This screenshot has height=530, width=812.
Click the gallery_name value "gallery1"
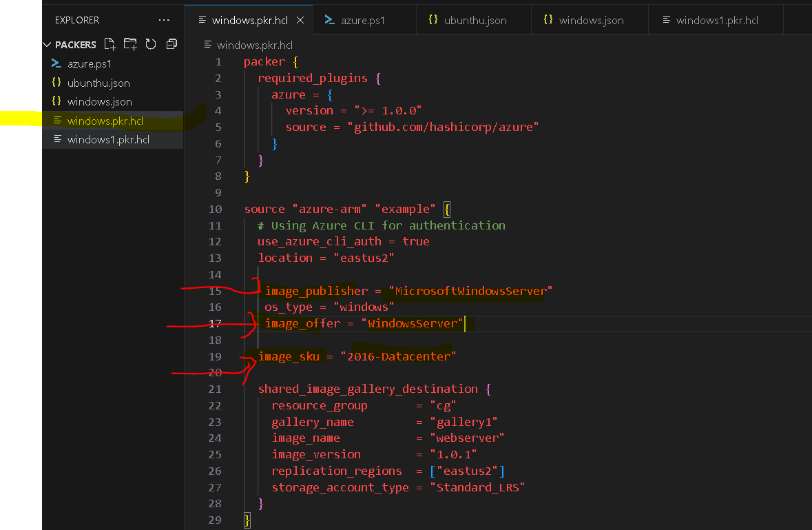pyautogui.click(x=464, y=422)
